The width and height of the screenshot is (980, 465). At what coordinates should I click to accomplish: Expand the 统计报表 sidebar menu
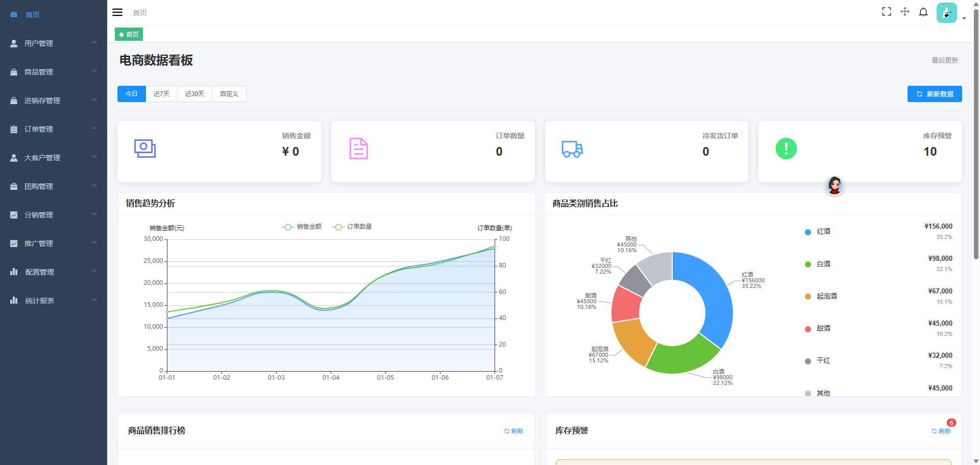click(x=54, y=301)
